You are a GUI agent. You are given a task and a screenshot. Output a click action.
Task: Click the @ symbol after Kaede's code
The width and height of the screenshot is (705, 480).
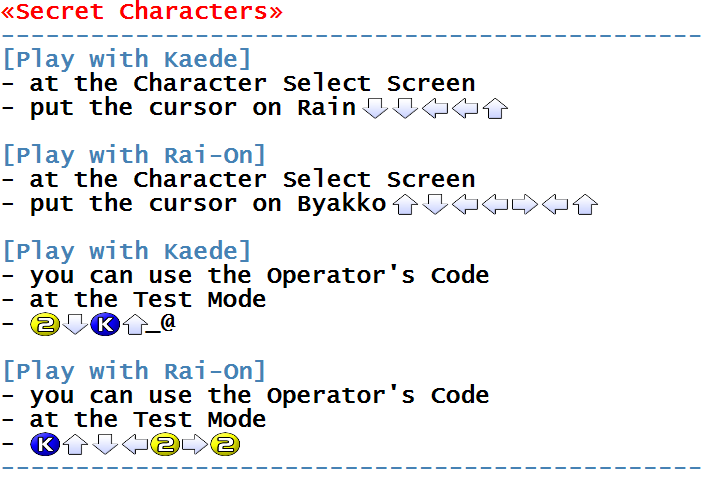click(168, 322)
